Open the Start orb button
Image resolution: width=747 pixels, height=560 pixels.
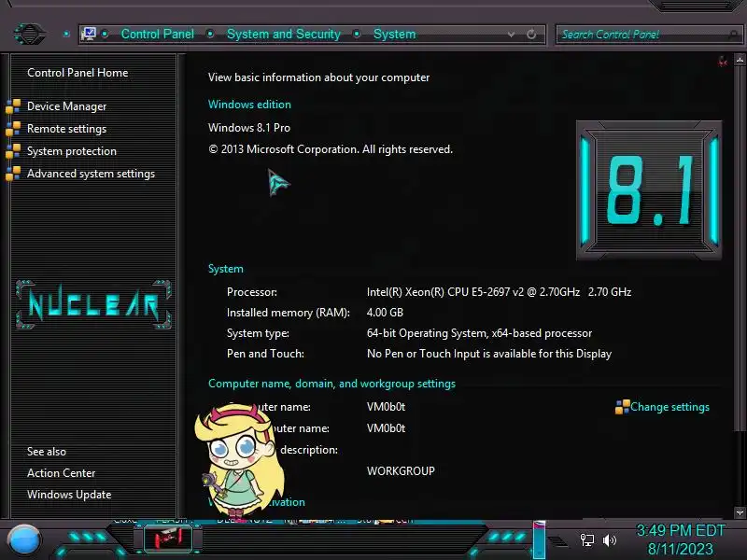point(23,540)
